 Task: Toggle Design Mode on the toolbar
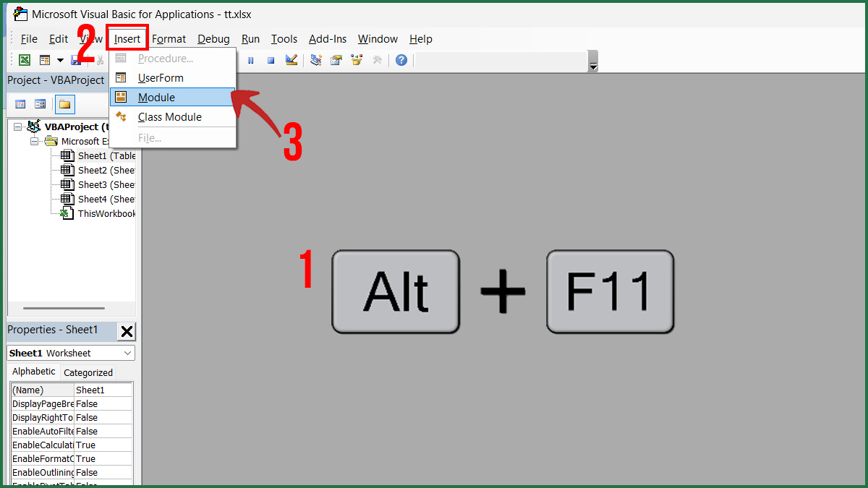pos(291,59)
